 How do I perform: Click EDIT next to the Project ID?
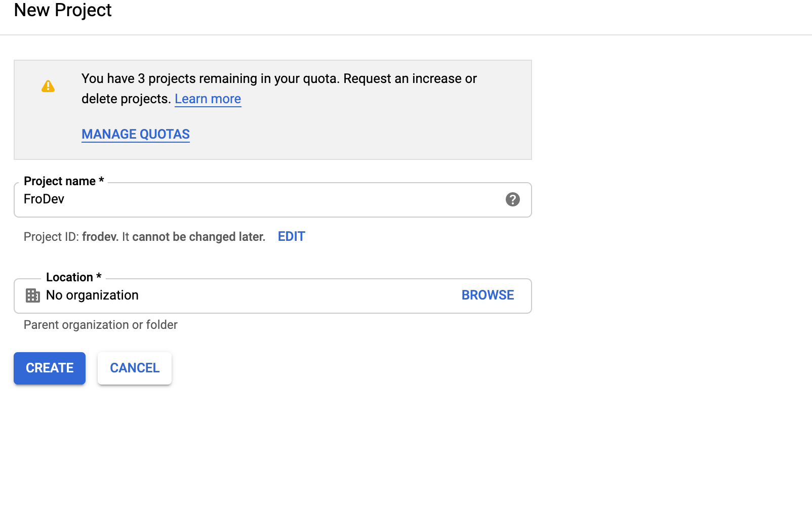tap(292, 236)
